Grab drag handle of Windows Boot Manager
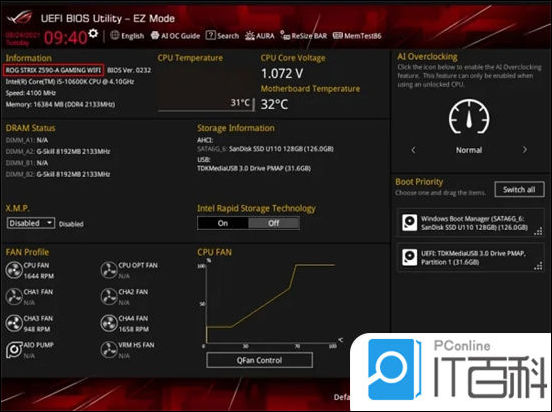Image resolution: width=552 pixels, height=412 pixels. [x=538, y=231]
